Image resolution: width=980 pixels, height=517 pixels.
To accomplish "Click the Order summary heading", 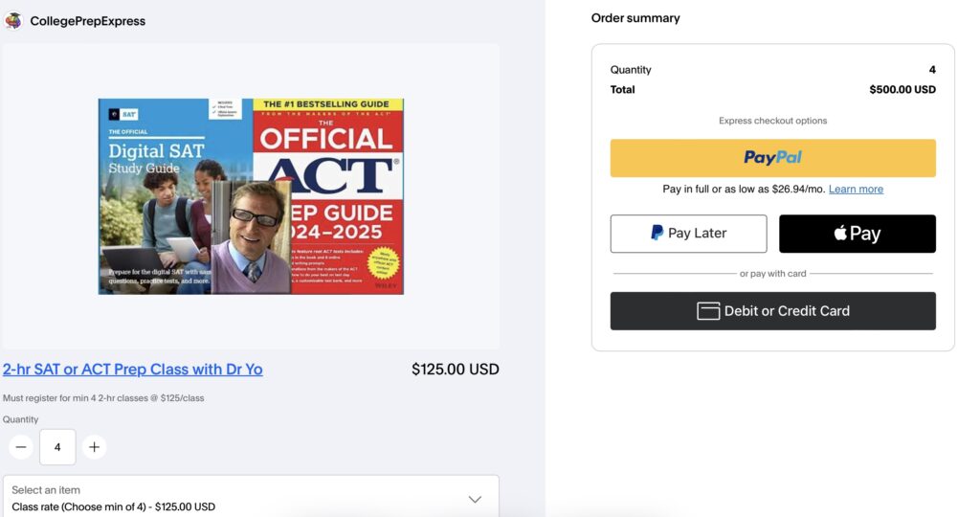I will (x=635, y=18).
